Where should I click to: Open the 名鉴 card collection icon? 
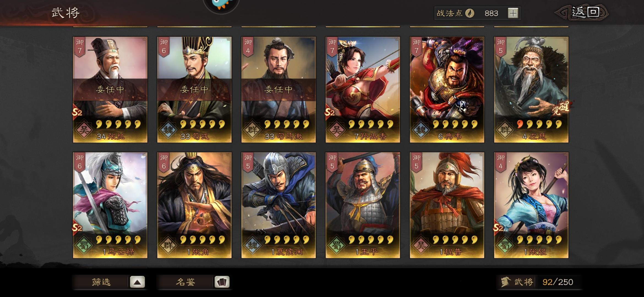click(x=222, y=282)
